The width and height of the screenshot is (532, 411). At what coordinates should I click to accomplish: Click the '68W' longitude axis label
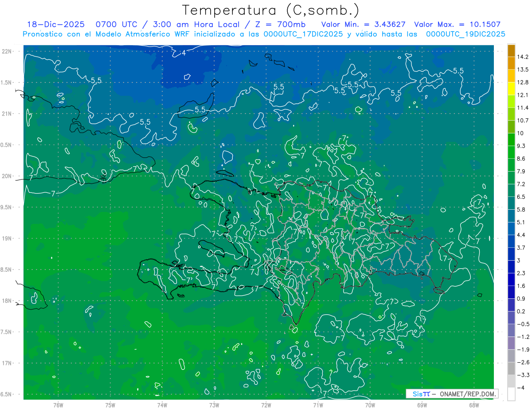[x=474, y=405]
